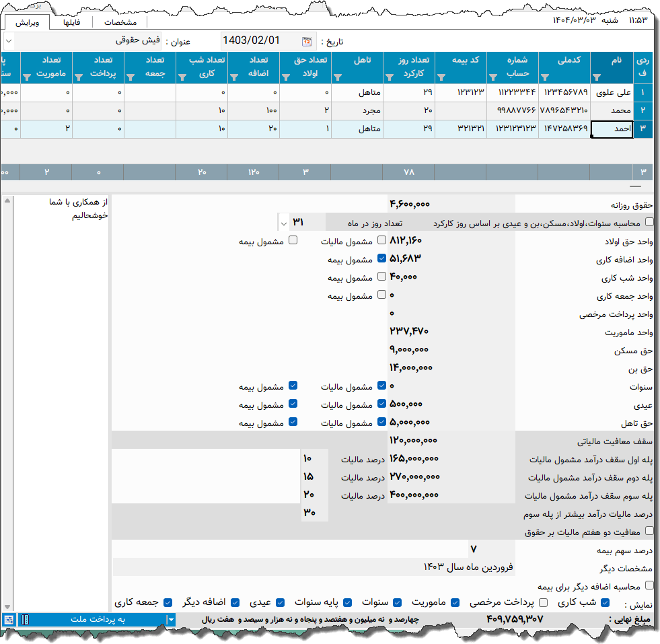660x644 pixels.
Task: Expand the به پرداخت ملت dropdown arrow
Action: (171, 619)
